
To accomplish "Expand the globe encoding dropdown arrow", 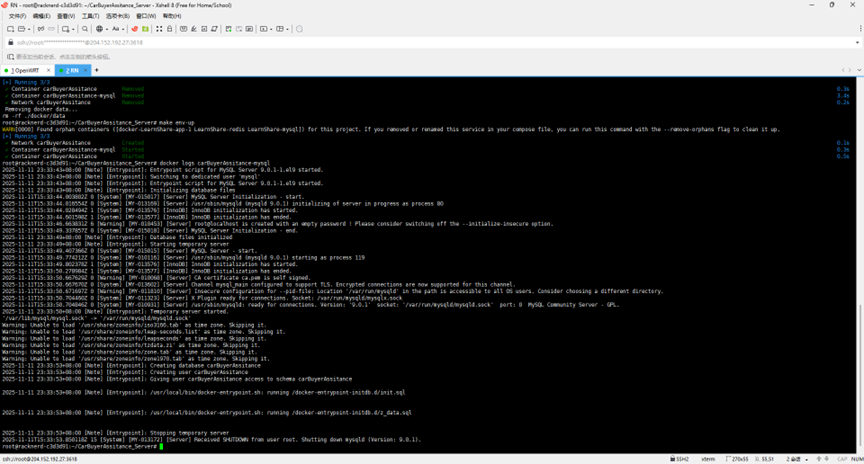I will [x=107, y=29].
